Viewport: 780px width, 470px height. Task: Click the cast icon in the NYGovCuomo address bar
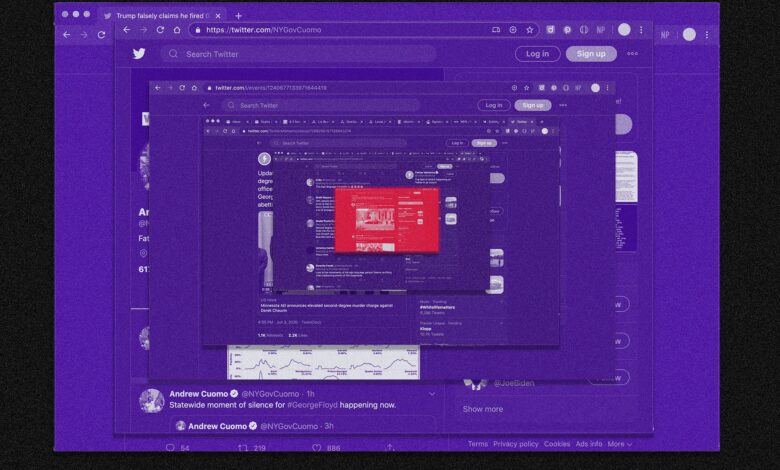tap(496, 30)
